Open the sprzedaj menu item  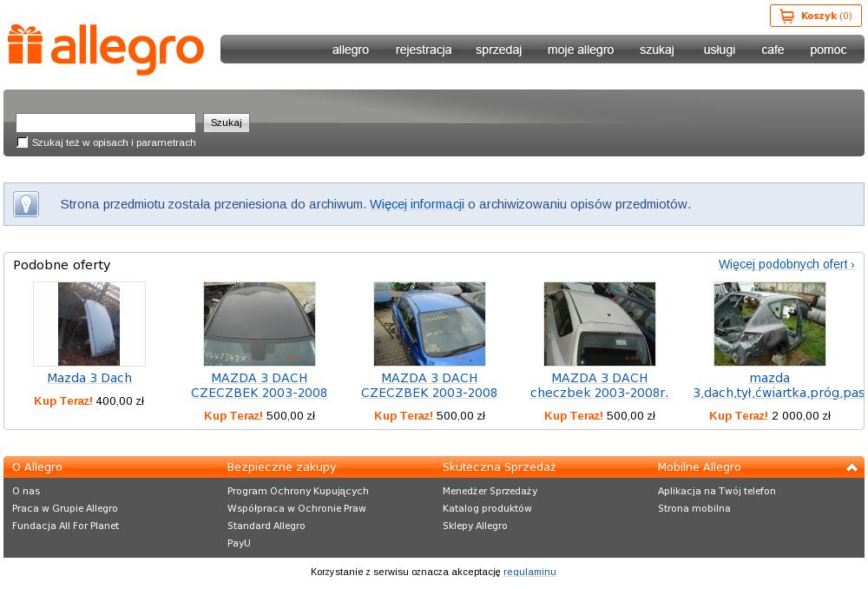498,50
